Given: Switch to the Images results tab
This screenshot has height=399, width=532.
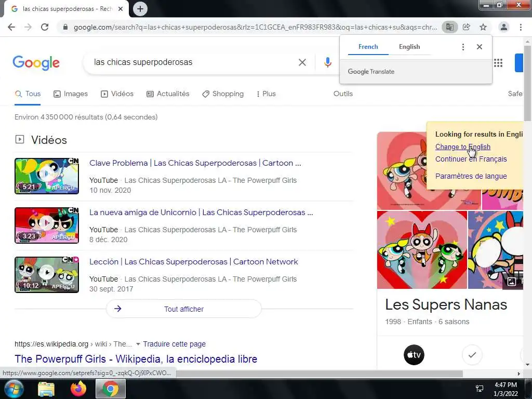Looking at the screenshot, I should click(71, 94).
